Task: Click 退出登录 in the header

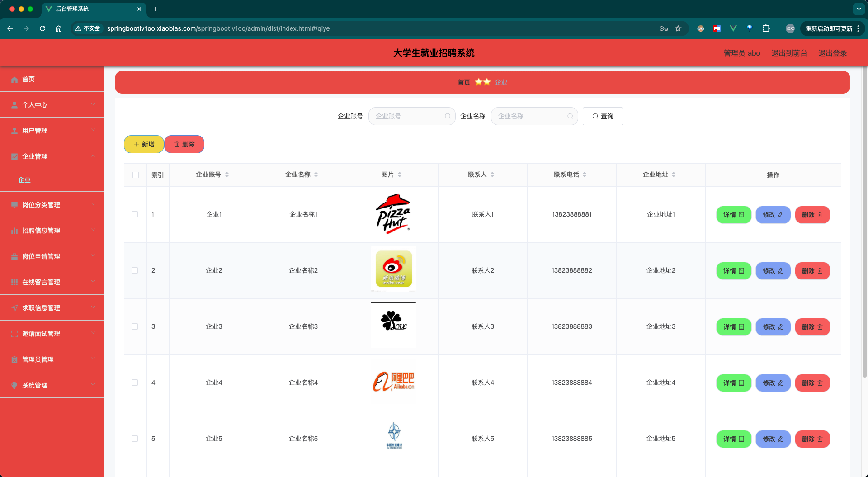Action: 832,53
